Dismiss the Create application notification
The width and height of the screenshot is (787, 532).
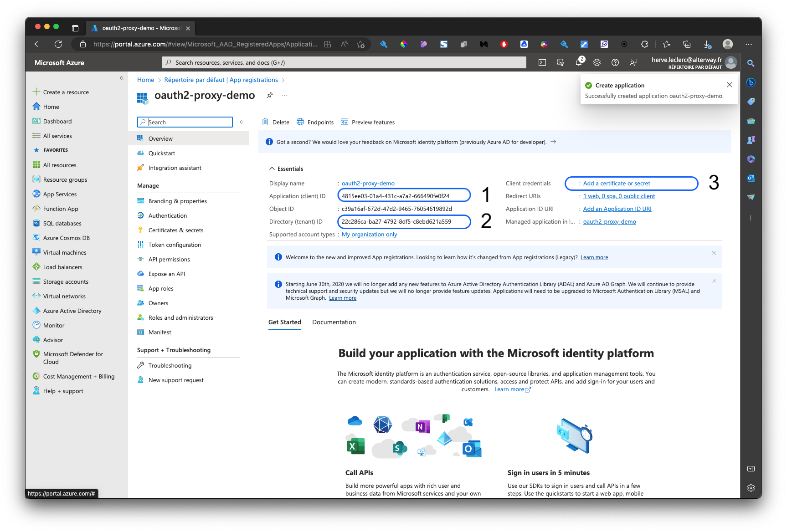pos(730,85)
